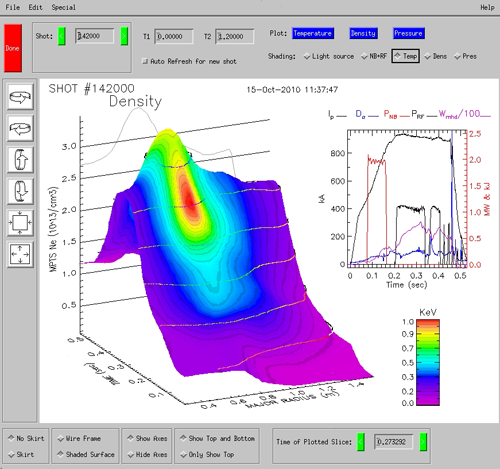
Task: Step plotted slice time forward
Action: [x=423, y=442]
